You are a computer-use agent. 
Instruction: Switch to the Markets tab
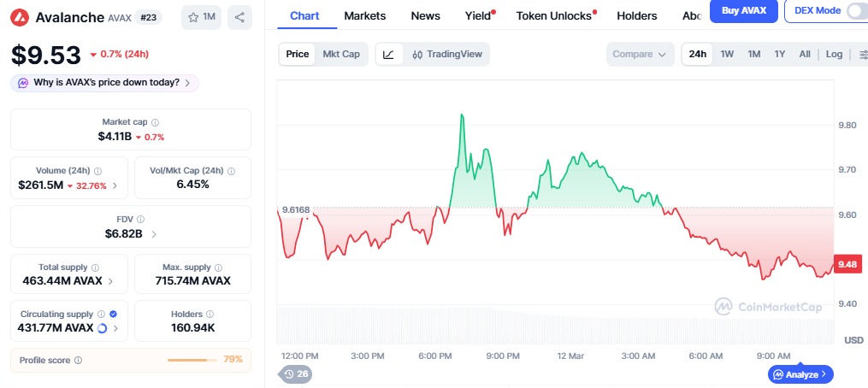coord(364,15)
